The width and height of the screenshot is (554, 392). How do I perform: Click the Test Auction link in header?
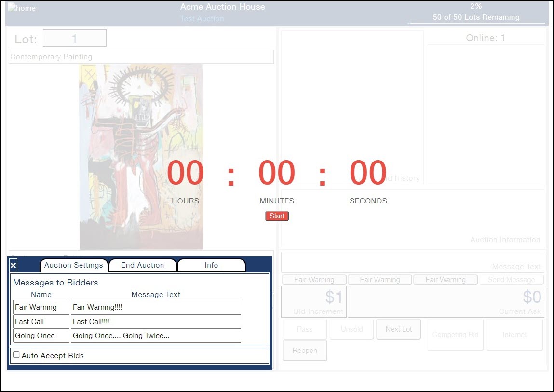pyautogui.click(x=202, y=19)
